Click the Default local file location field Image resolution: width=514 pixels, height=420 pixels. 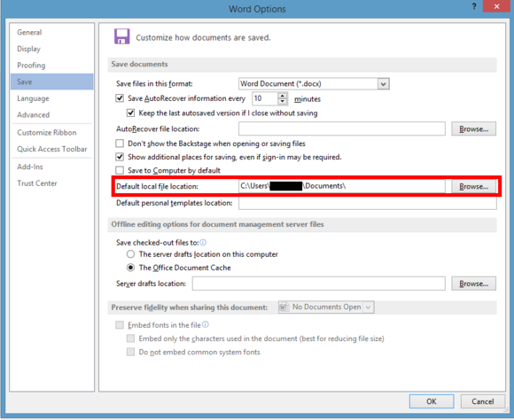pyautogui.click(x=342, y=186)
